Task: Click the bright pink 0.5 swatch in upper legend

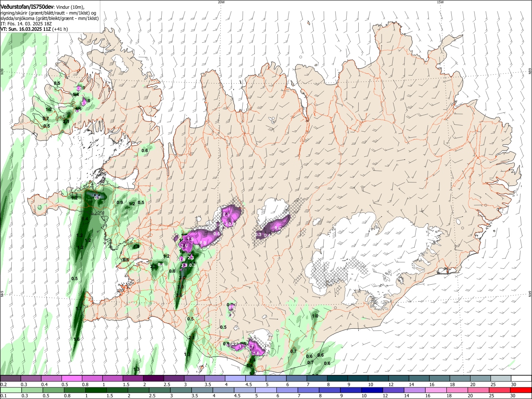Action: (x=71, y=378)
